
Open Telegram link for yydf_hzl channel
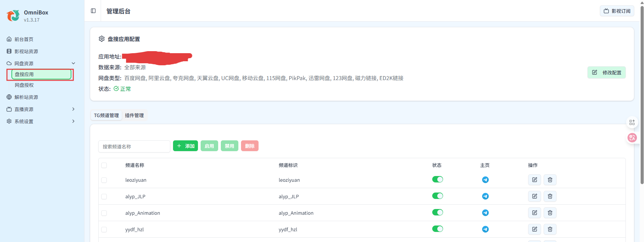click(x=485, y=229)
